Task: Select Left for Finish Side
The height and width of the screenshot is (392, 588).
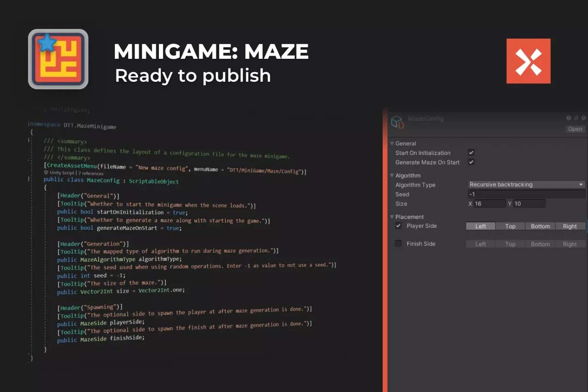Action: coord(481,244)
